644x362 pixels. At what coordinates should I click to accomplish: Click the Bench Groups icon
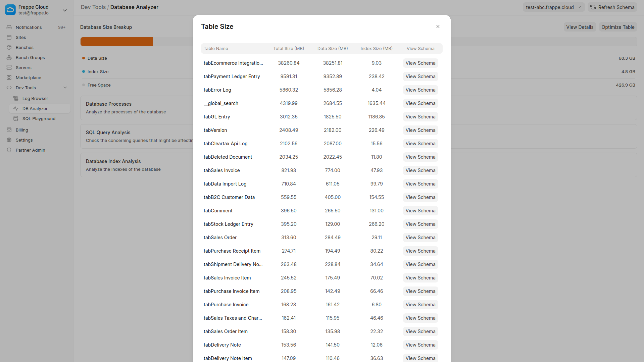(x=9, y=57)
